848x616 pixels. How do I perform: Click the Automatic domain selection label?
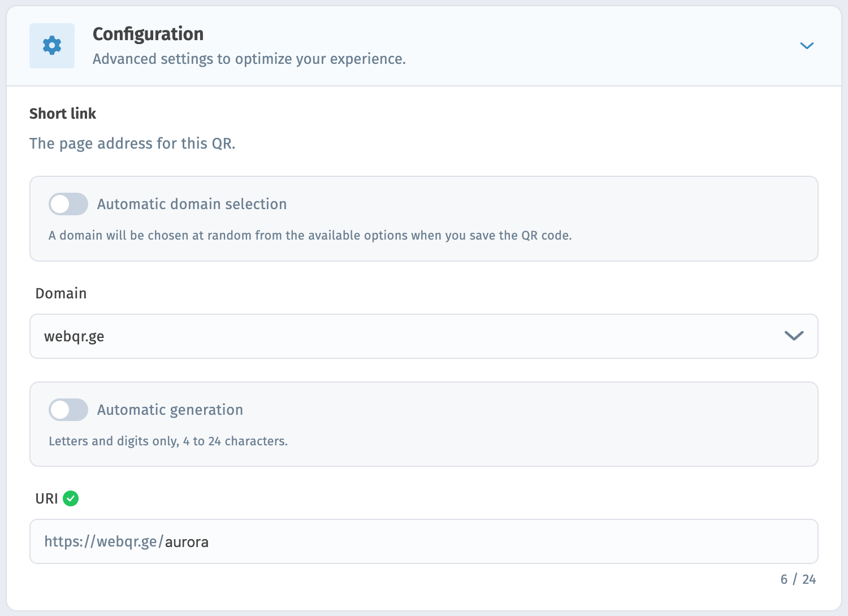click(192, 204)
